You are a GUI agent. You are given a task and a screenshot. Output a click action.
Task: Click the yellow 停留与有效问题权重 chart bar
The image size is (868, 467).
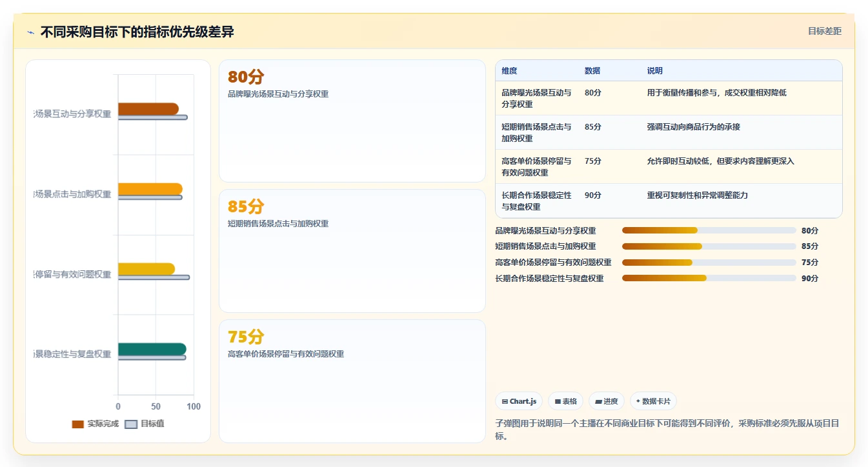146,269
